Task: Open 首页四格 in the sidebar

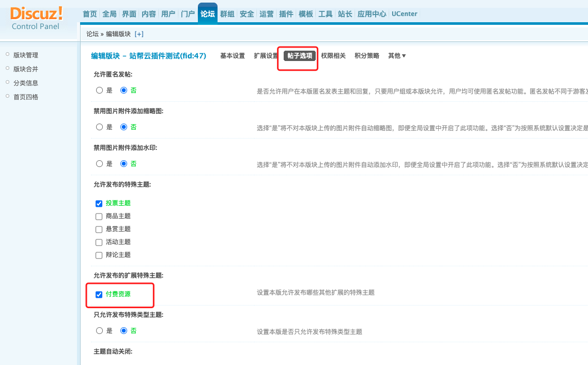Action: pyautogui.click(x=26, y=97)
